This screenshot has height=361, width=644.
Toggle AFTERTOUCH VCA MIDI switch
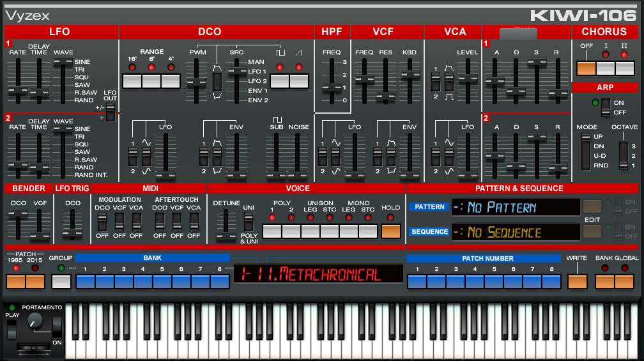(x=194, y=222)
